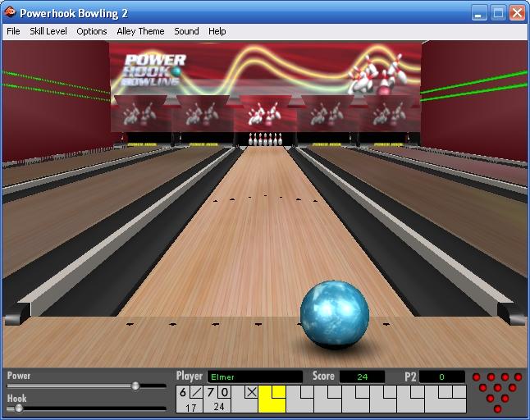Viewport: 530px width, 420px height.
Task: Open the Skill Level menu
Action: [x=48, y=31]
